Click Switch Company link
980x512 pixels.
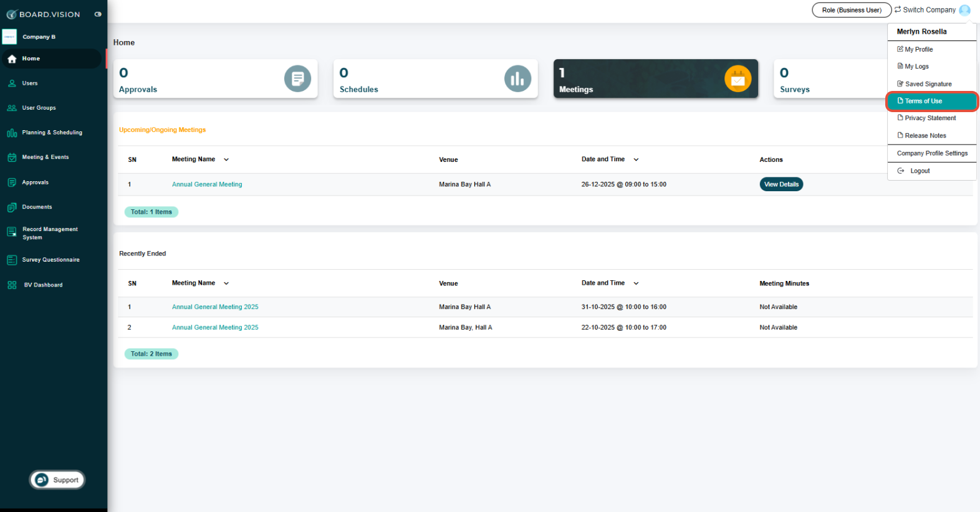[x=925, y=10]
